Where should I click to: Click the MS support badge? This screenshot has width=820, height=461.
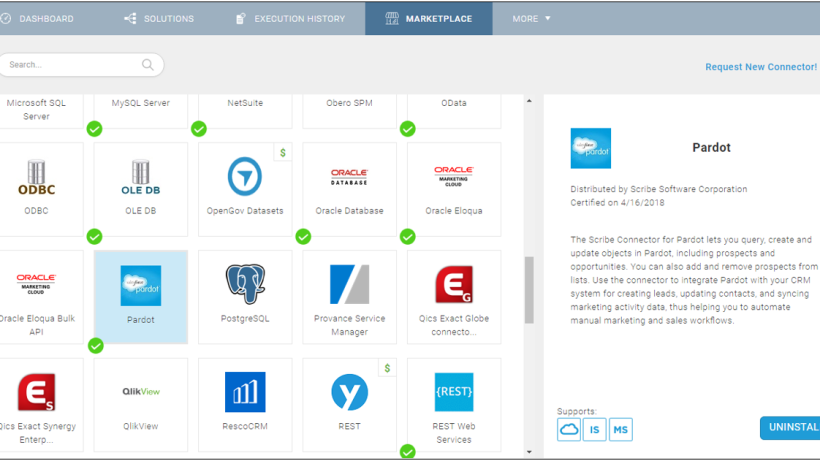click(x=621, y=430)
